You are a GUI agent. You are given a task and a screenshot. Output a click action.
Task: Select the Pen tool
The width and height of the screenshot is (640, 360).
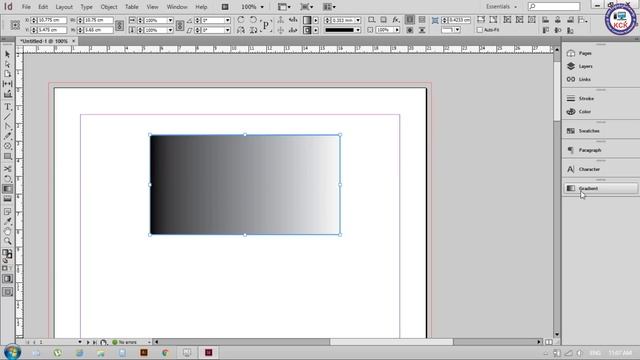coord(7,126)
